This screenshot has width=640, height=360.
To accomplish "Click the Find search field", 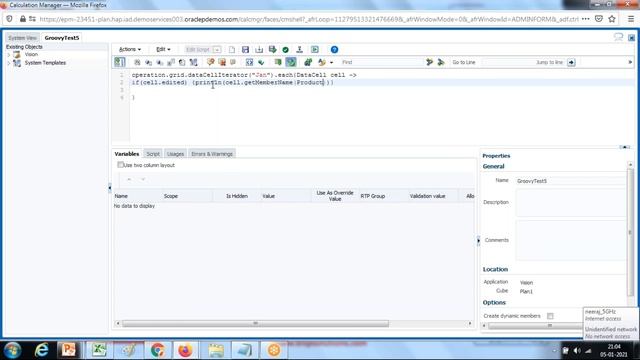I will pyautogui.click(x=382, y=62).
